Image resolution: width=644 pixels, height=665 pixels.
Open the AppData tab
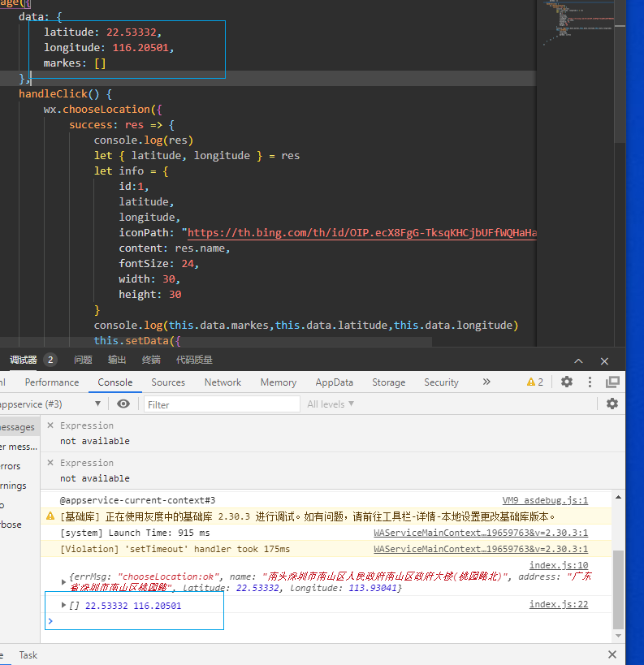pos(335,382)
